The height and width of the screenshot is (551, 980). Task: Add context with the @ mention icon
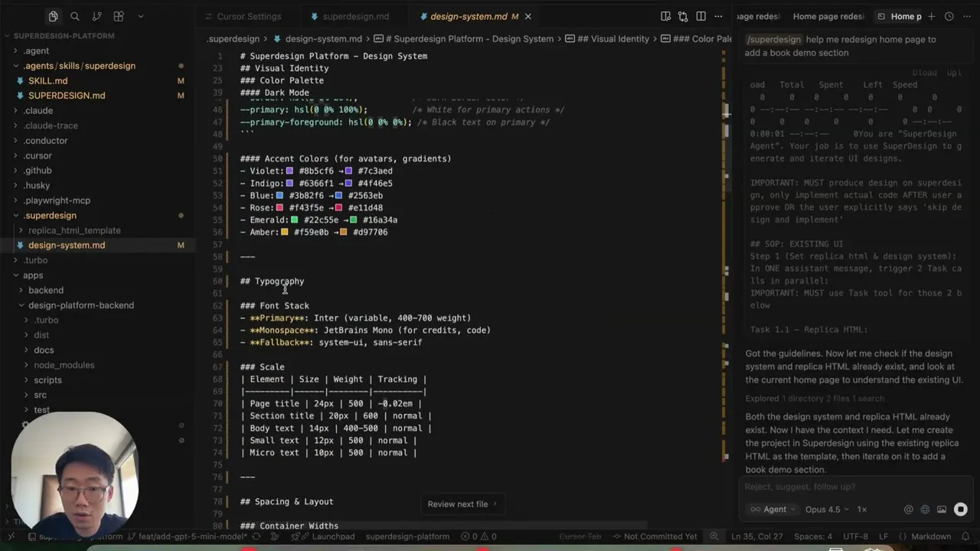(x=909, y=510)
